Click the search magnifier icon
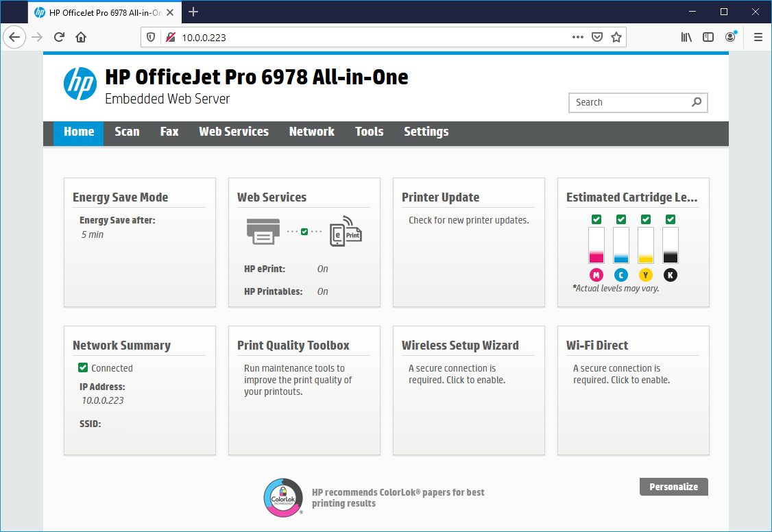 click(696, 102)
